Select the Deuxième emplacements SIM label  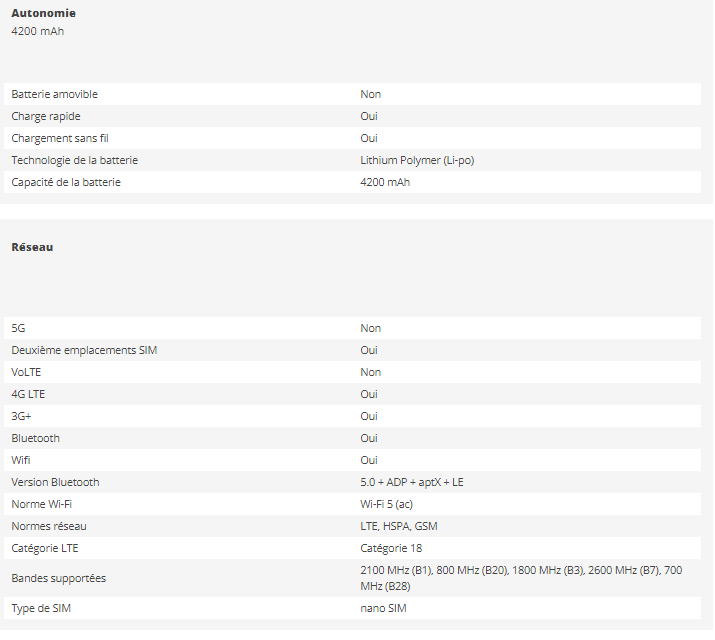(84, 350)
